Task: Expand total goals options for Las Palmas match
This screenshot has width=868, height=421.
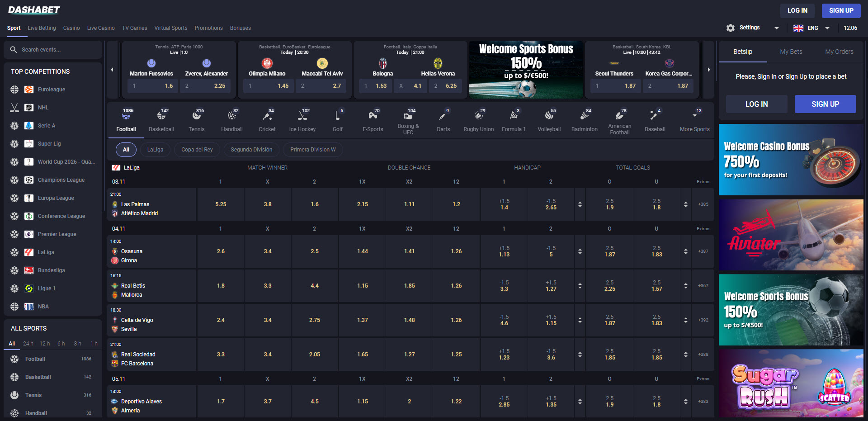Action: (x=686, y=204)
